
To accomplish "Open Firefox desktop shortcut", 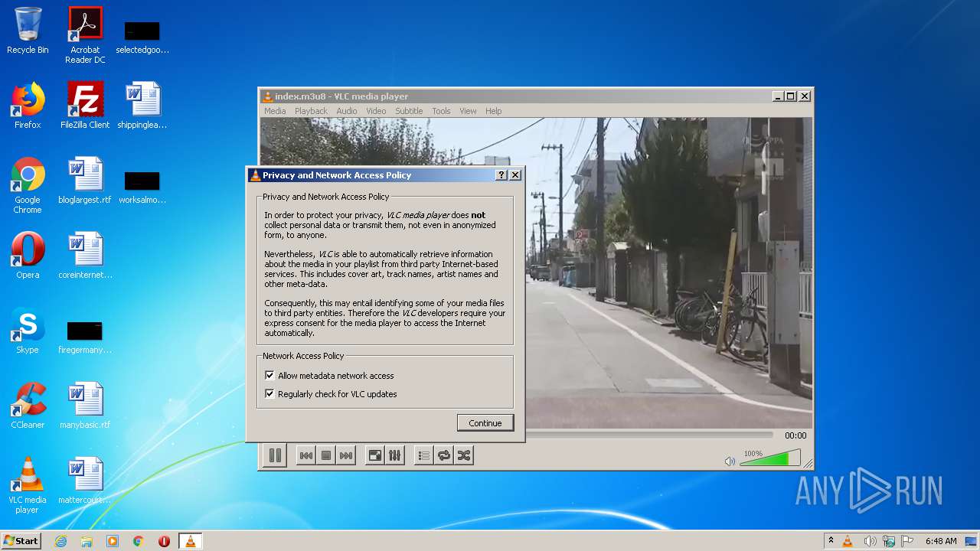I will [x=28, y=106].
